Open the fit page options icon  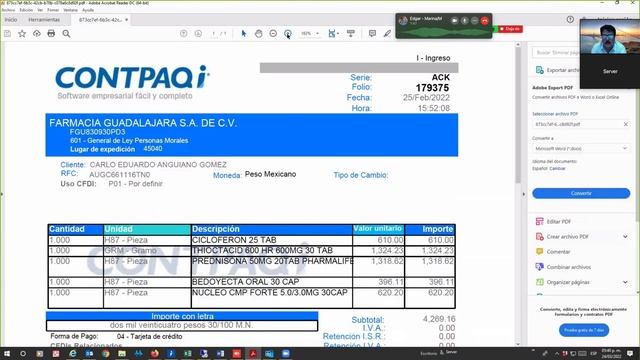333,33
